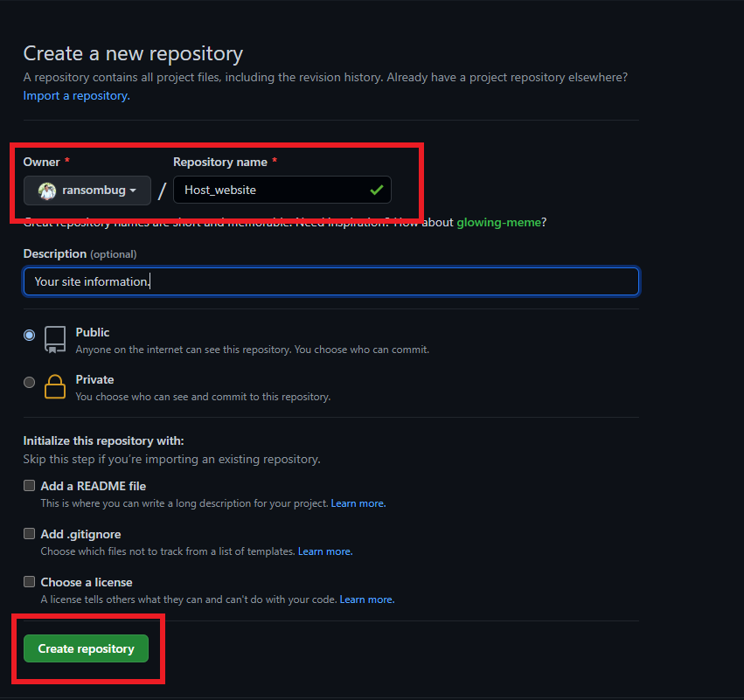Image resolution: width=744 pixels, height=700 pixels.
Task: Enable the Add a README file option
Action: coord(29,484)
